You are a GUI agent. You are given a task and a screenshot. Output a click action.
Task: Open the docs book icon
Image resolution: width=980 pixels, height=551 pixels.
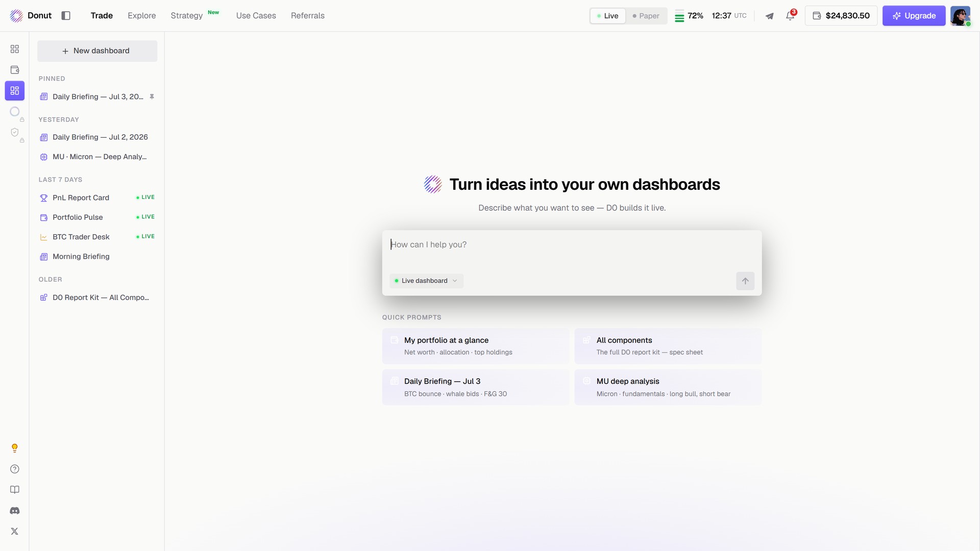click(15, 490)
